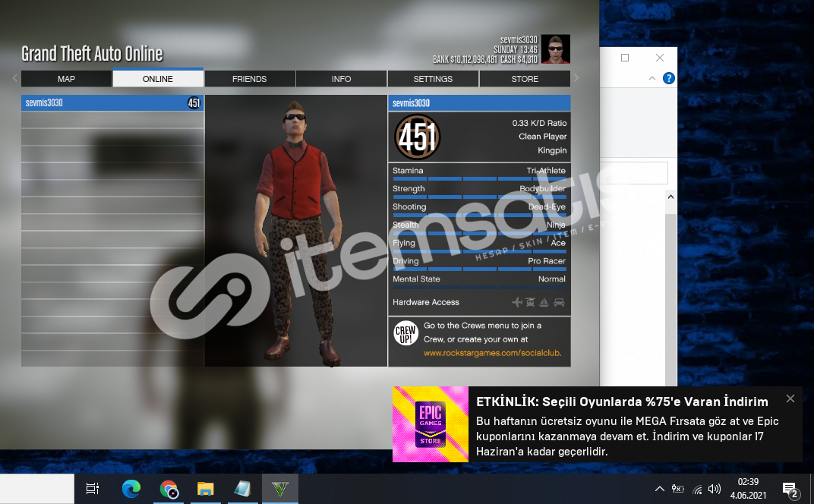Open Google Chrome from the taskbar
Image resolution: width=814 pixels, height=504 pixels.
pos(169,488)
